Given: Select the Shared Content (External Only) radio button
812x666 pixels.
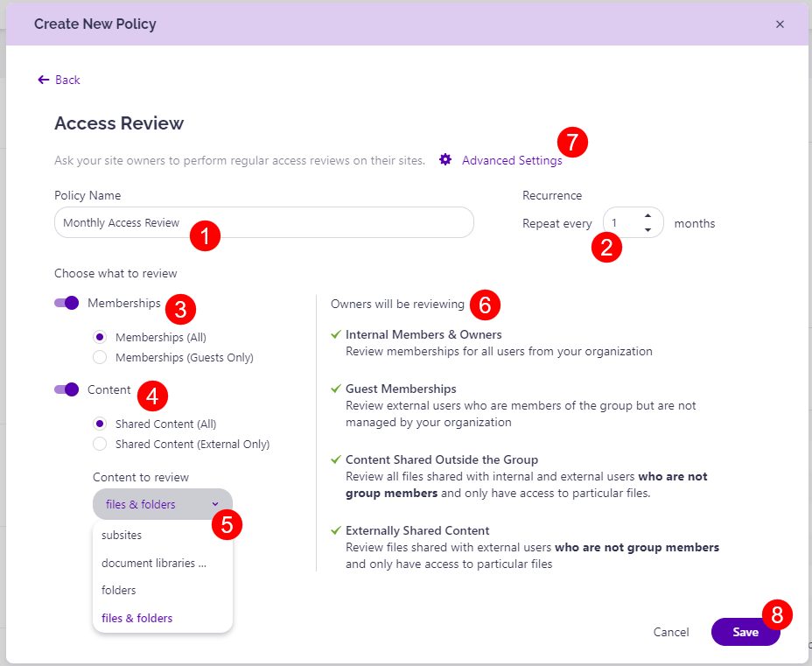Looking at the screenshot, I should click(100, 443).
